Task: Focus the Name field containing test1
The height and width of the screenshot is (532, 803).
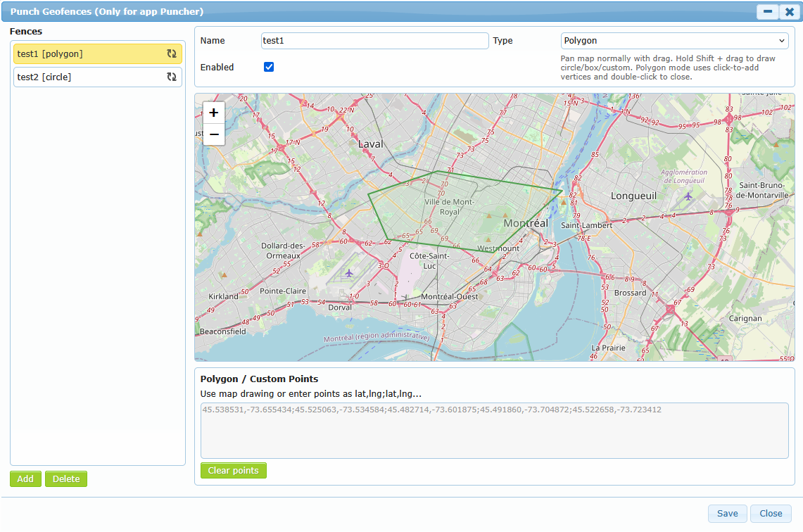Action: pyautogui.click(x=374, y=41)
